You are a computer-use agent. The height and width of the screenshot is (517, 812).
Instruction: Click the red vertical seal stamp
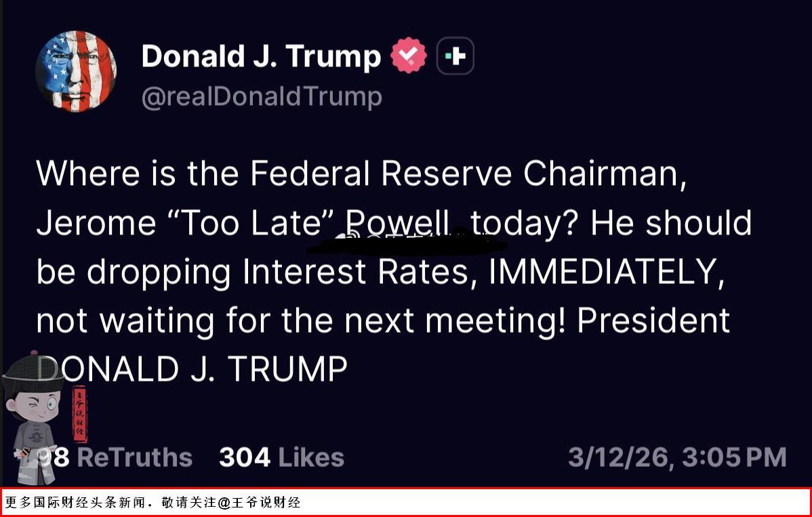(x=80, y=413)
